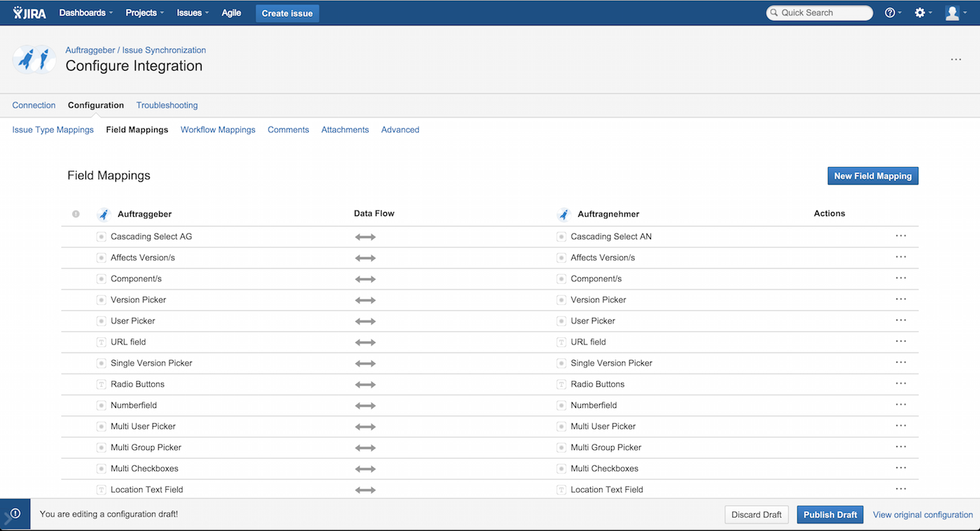Image resolution: width=980 pixels, height=531 pixels.
Task: Click the rocket project avatar in header
Action: click(34, 59)
